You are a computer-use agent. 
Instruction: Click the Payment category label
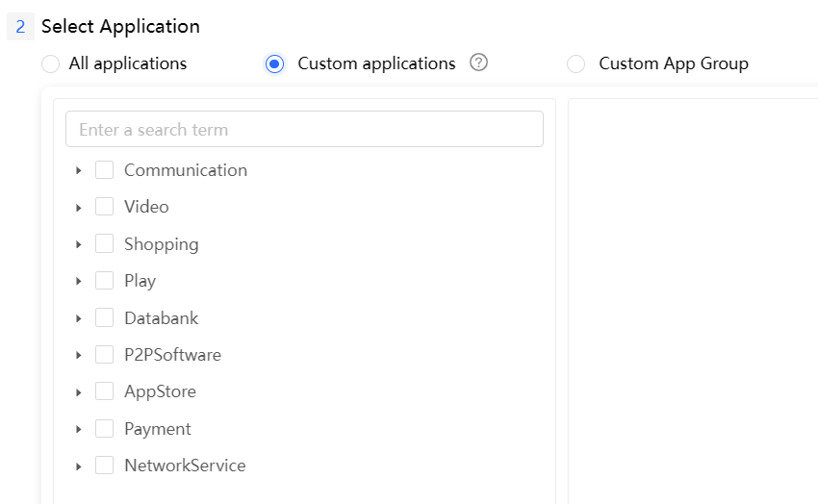(157, 429)
